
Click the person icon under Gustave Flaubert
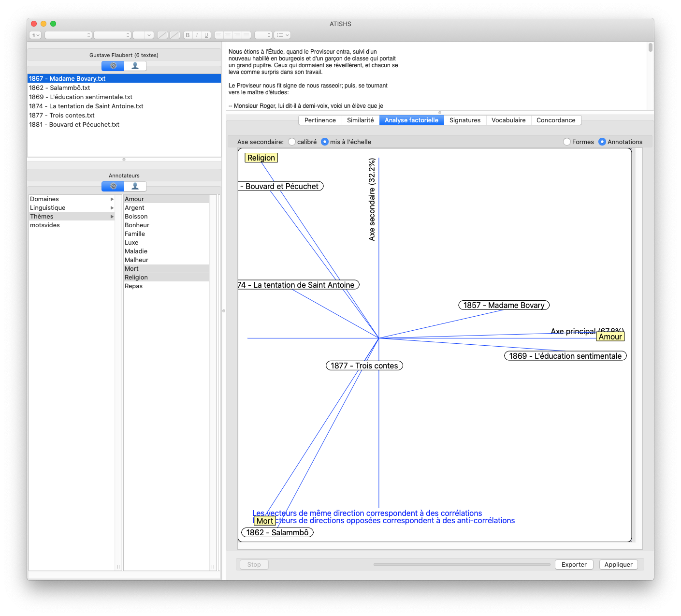(x=135, y=66)
